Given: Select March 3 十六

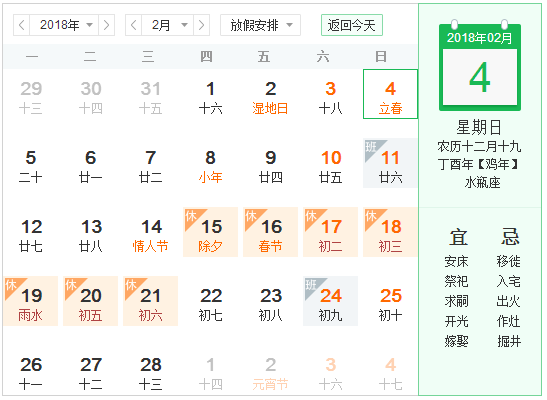Looking at the screenshot, I should pos(330,370).
